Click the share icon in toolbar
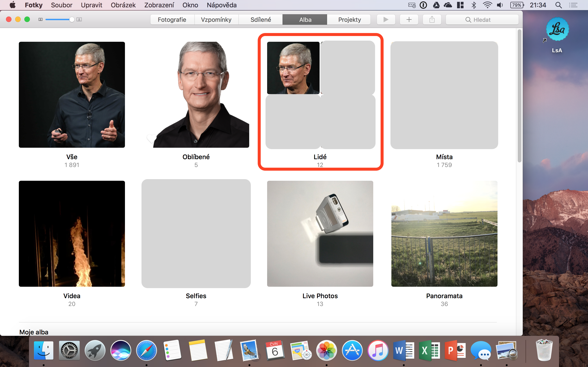This screenshot has height=367, width=588. (x=432, y=19)
